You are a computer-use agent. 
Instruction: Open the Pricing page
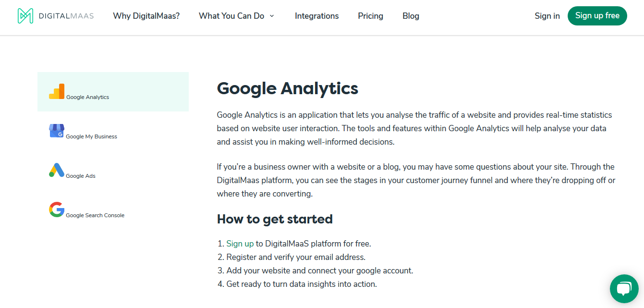pos(371,16)
